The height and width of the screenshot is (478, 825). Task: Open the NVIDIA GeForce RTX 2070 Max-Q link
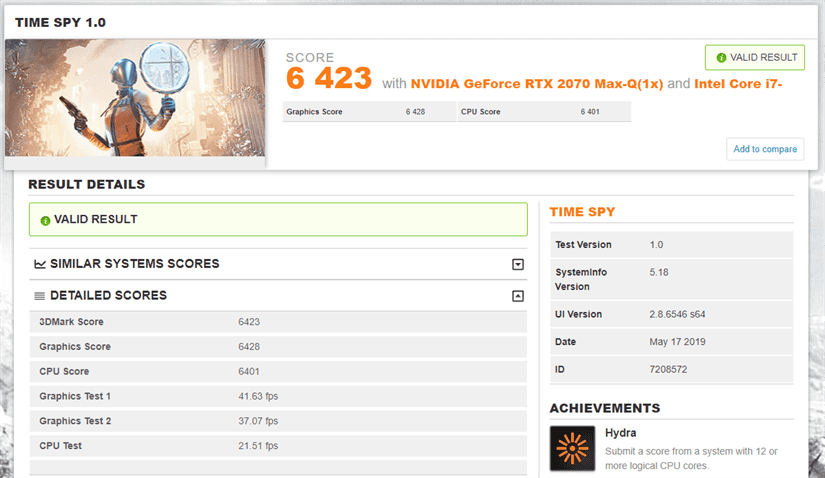click(537, 84)
